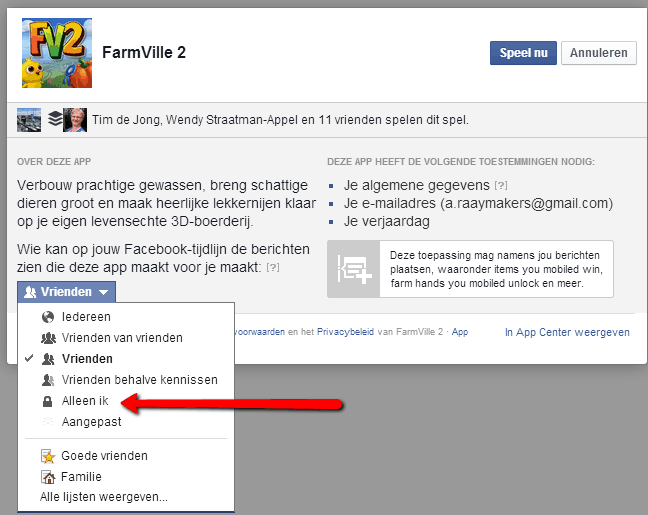Click Wendy Straatman-Appel's profile photo
The height and width of the screenshot is (515, 648).
tap(75, 120)
